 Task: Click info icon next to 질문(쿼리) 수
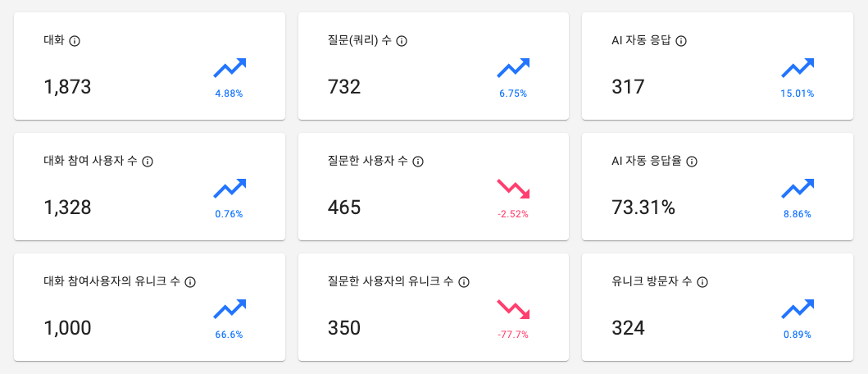tap(402, 41)
